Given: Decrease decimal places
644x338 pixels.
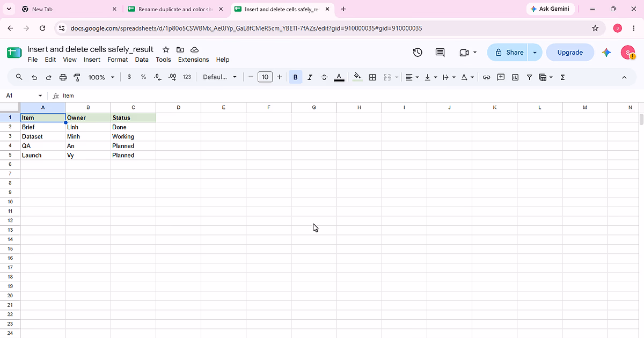Looking at the screenshot, I should [x=158, y=77].
